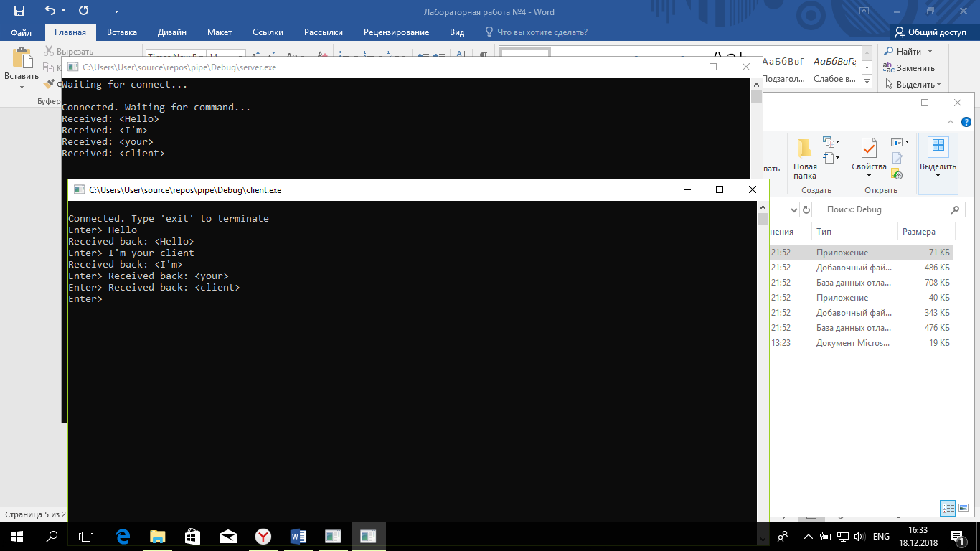Click the Общий доступ share button
Viewport: 980px width, 551px height.
(x=930, y=32)
